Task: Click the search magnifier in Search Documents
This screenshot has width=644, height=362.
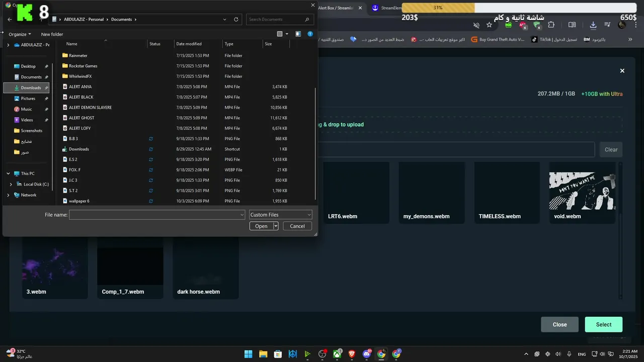Action: [307, 19]
